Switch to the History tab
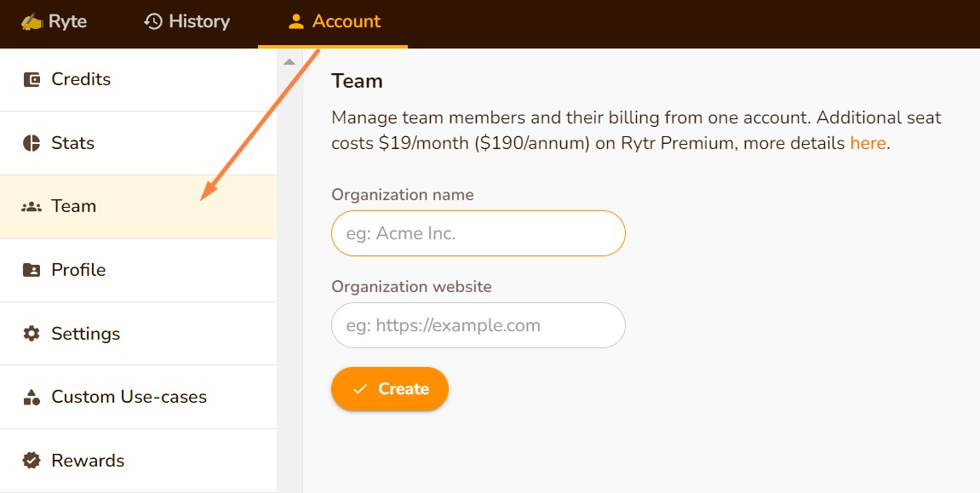This screenshot has width=980, height=493. click(187, 22)
